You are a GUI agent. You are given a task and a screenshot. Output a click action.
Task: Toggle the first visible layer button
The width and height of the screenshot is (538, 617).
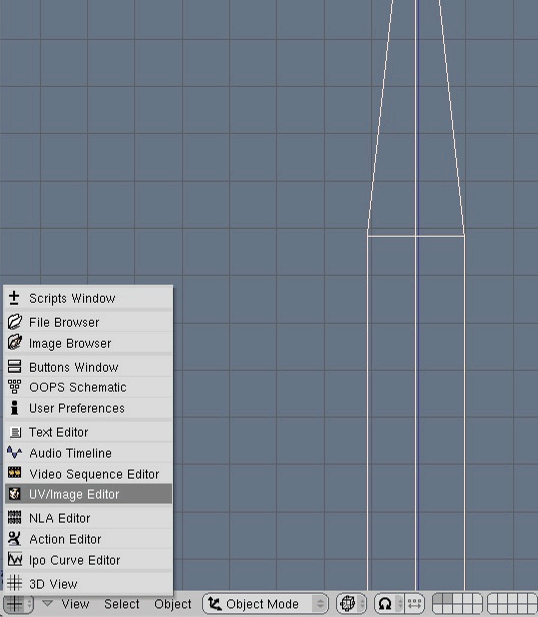(438, 599)
